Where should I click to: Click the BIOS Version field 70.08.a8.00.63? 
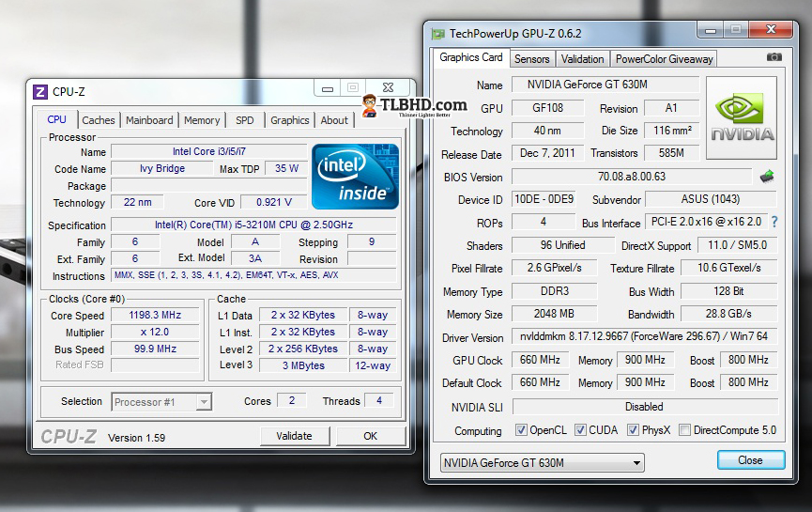pos(632,177)
